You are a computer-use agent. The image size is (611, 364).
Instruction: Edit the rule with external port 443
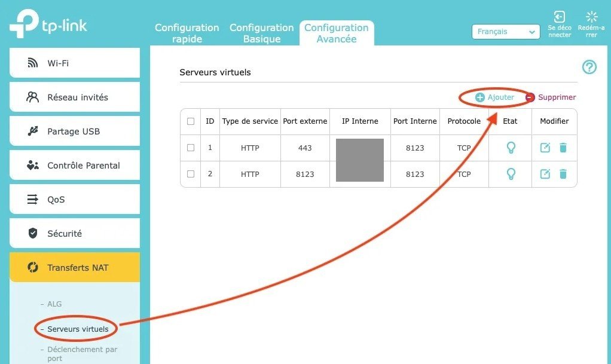[545, 148]
